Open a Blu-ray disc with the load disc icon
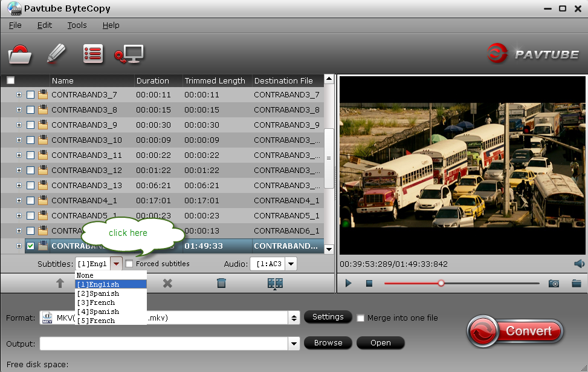588x372 pixels. (x=20, y=54)
